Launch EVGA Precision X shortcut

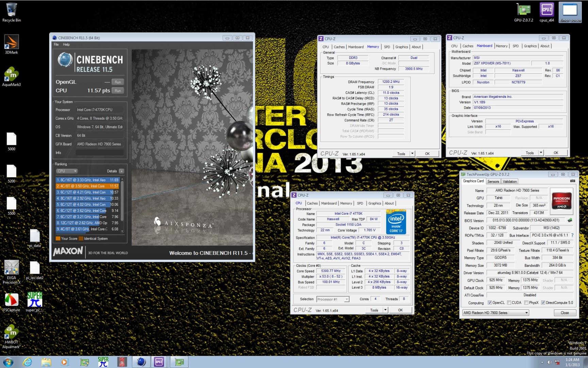11,272
